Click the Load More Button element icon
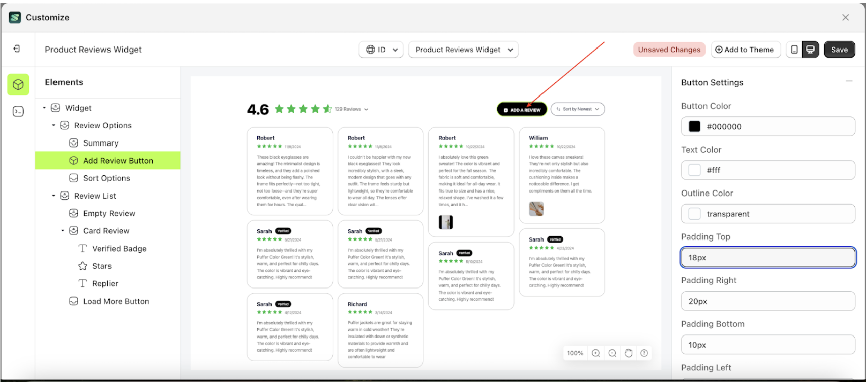Image resolution: width=868 pixels, height=384 pixels. [74, 301]
